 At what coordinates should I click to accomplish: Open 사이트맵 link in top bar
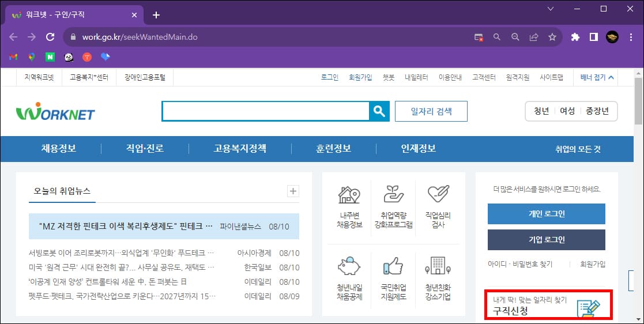(x=551, y=77)
